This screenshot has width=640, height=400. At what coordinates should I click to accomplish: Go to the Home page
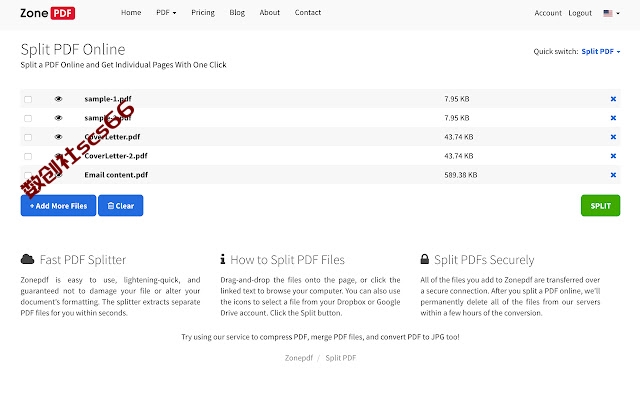[x=131, y=13]
